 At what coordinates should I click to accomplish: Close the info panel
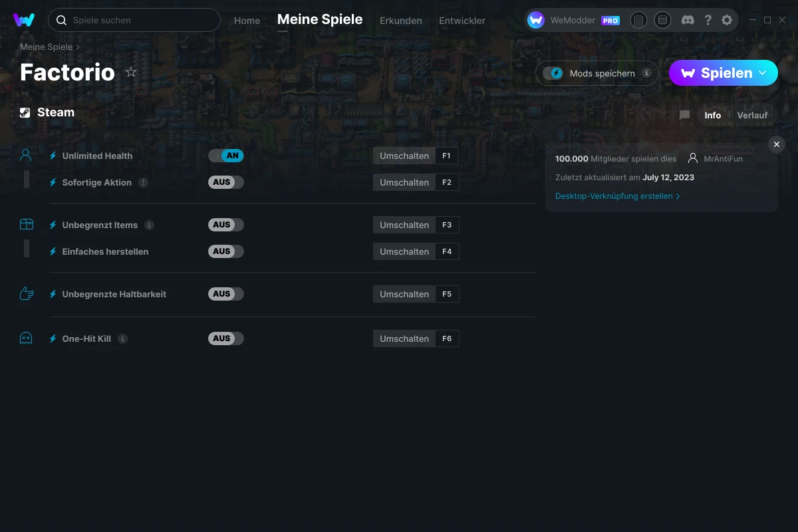coord(777,144)
